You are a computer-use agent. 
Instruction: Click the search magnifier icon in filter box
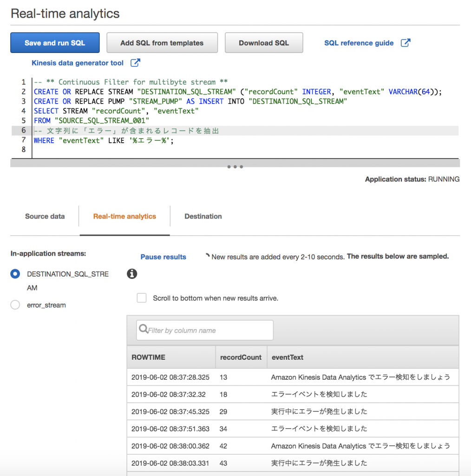tap(143, 329)
